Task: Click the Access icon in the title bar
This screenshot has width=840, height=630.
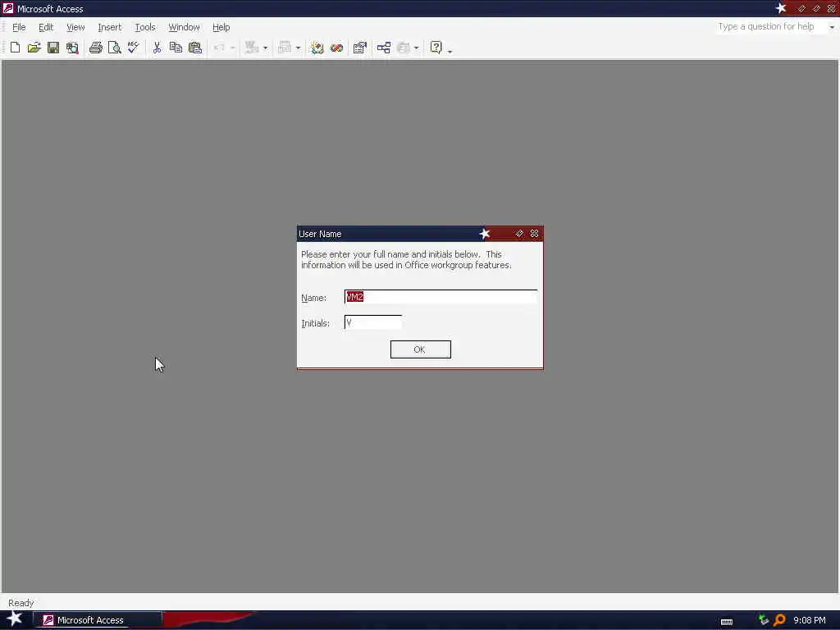Action: click(8, 8)
